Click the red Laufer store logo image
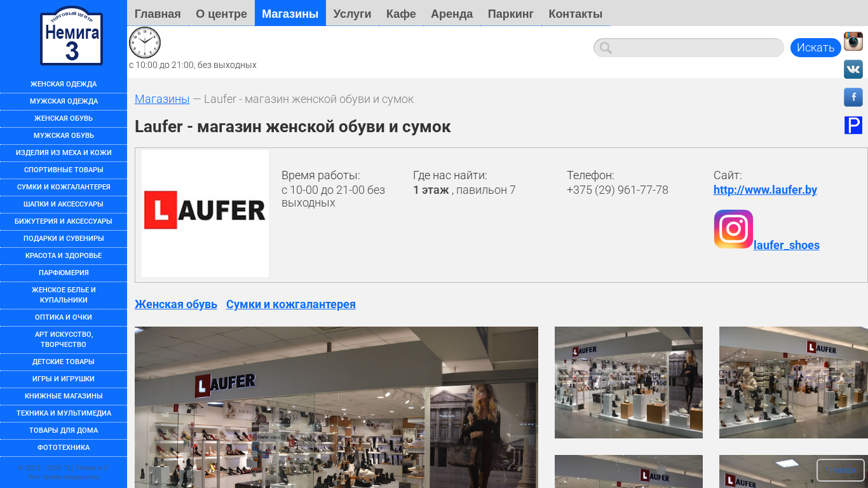 [205, 213]
